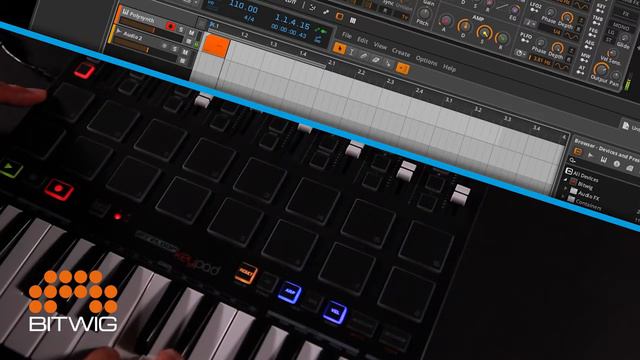This screenshot has width=640, height=360.
Task: Click the 4/4 time signature field
Action: pos(249,18)
